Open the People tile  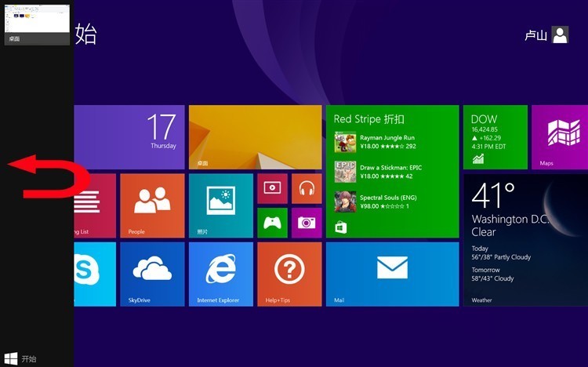[152, 205]
